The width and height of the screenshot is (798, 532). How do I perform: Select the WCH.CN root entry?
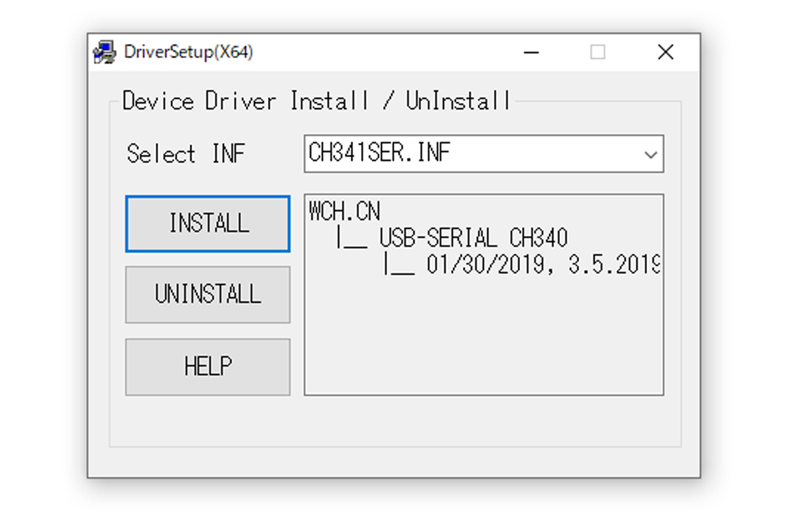click(344, 211)
